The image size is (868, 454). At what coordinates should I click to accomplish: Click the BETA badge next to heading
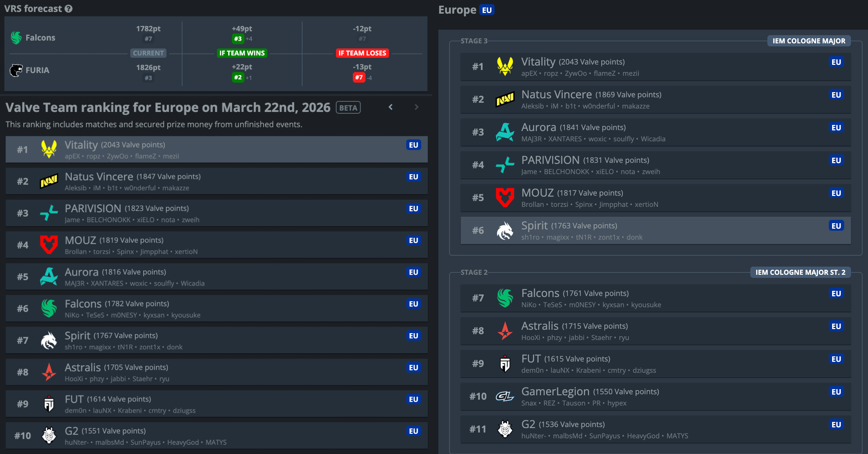point(348,108)
